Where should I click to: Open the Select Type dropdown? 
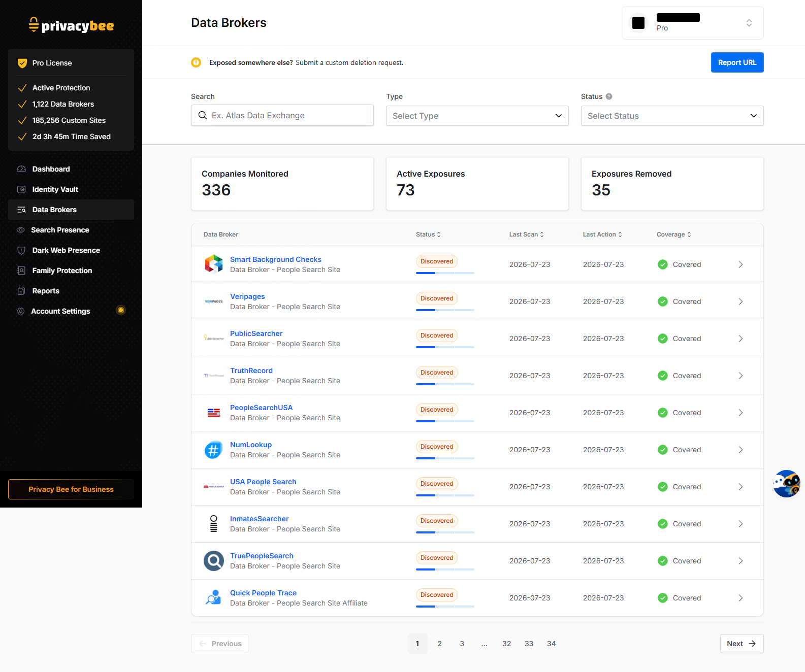coord(477,116)
